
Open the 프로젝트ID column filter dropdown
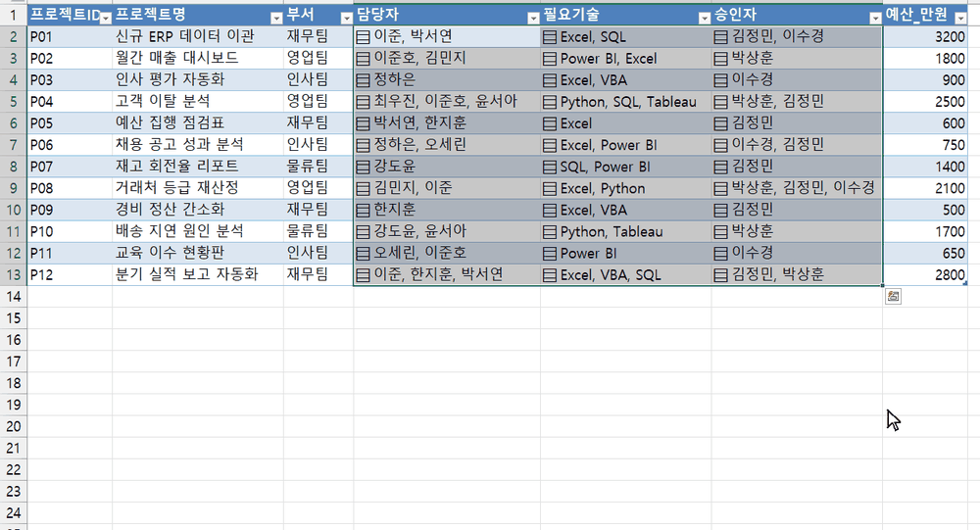105,19
